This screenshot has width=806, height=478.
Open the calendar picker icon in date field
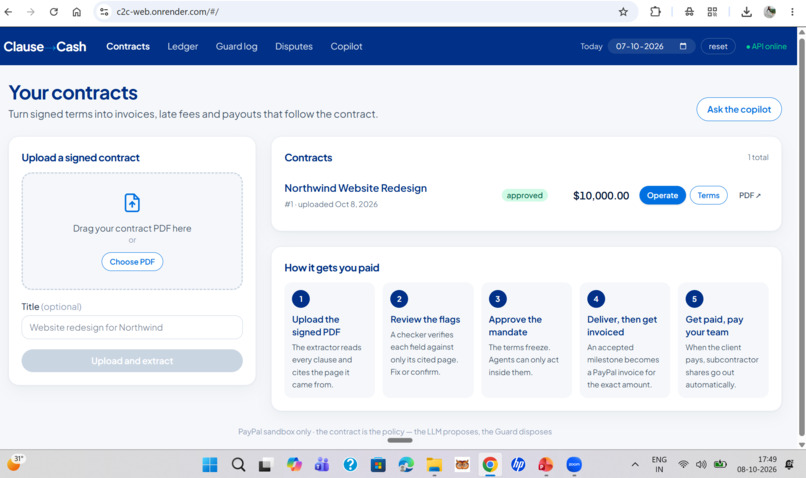683,46
